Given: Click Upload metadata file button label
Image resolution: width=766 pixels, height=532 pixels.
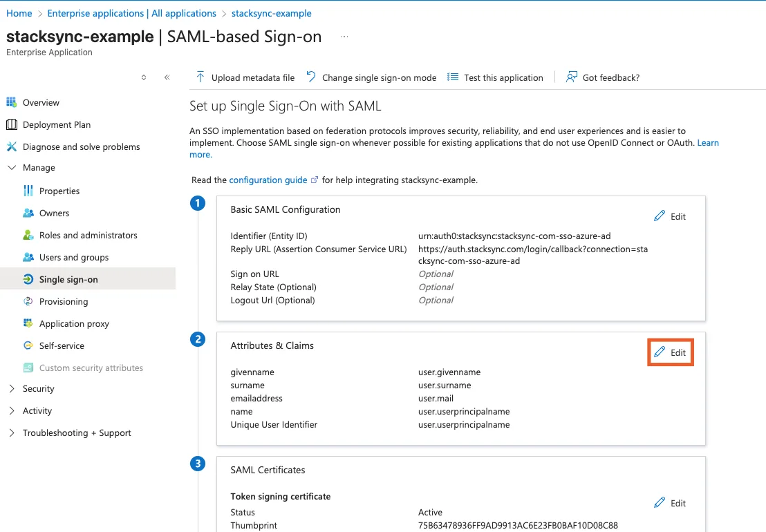Looking at the screenshot, I should click(x=253, y=77).
